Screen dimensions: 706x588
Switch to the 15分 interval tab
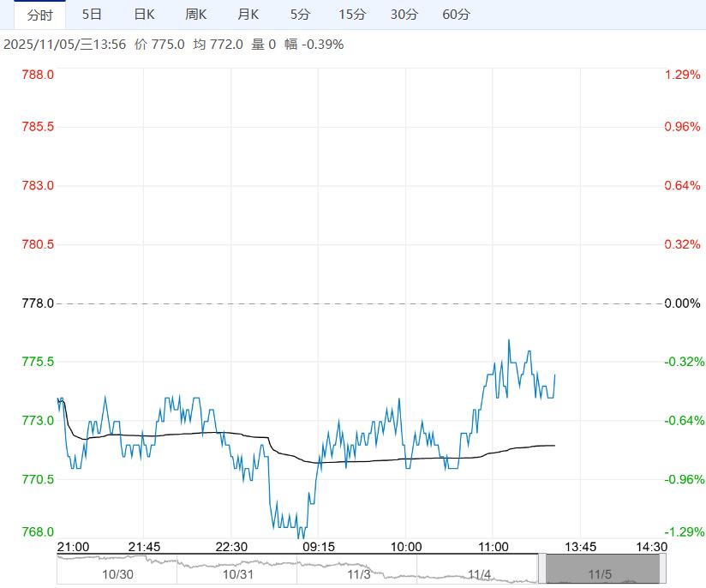coord(351,15)
